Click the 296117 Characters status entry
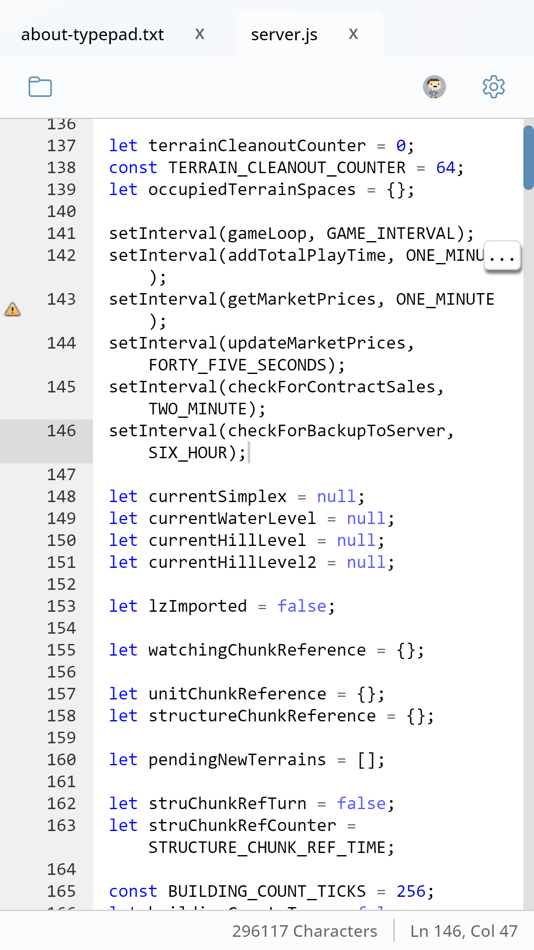Screen dimensions: 534x950 [x=304, y=931]
